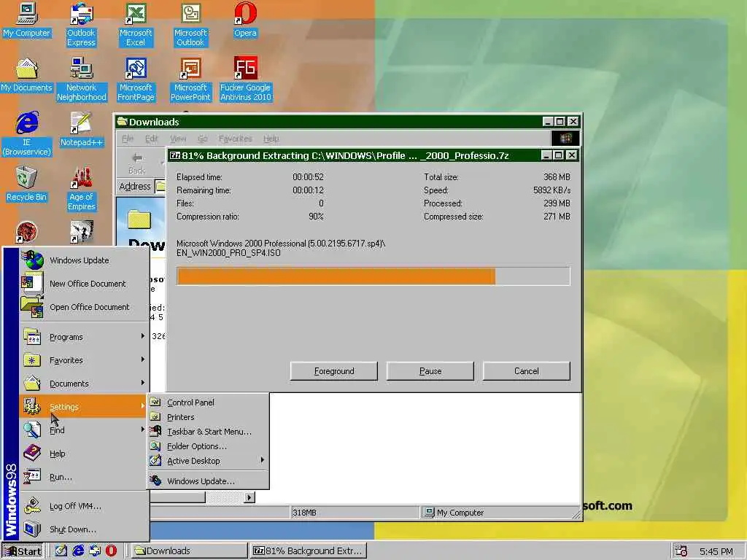Open Help from the Start menu
The width and height of the screenshot is (747, 560).
pos(85,454)
